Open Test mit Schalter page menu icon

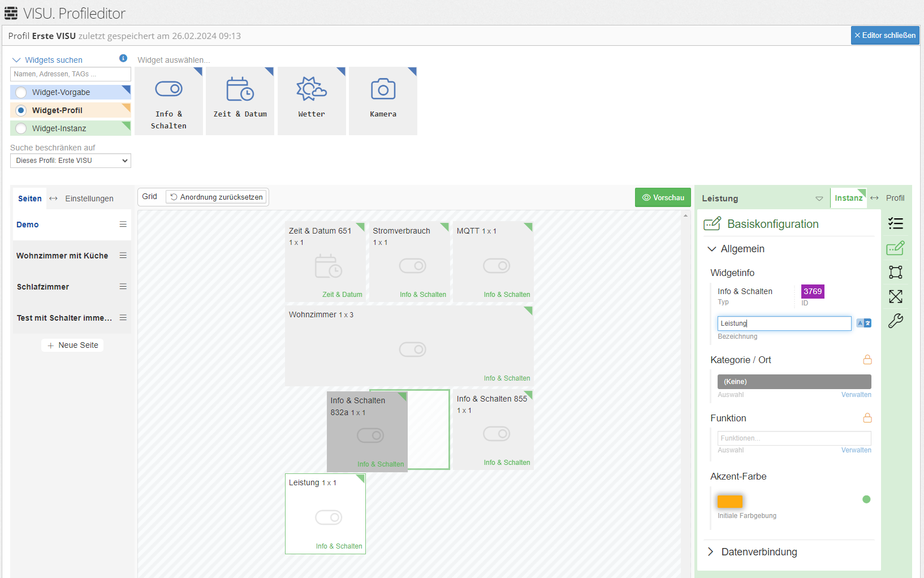tap(123, 318)
